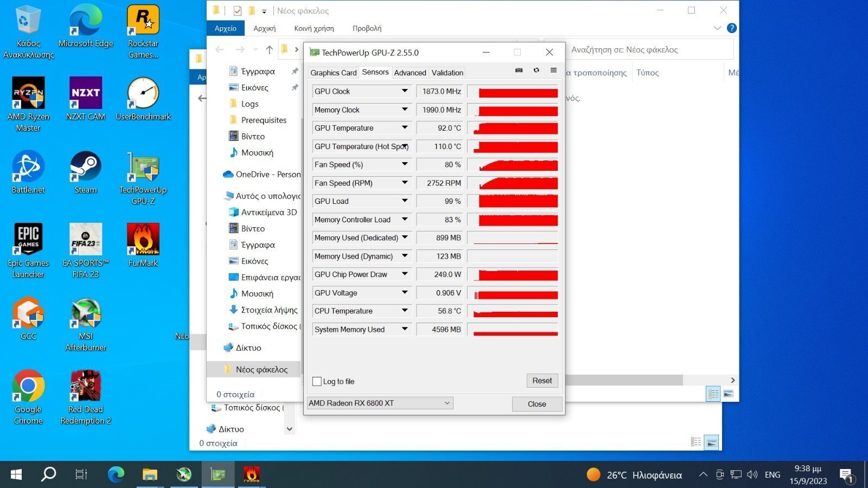
Task: Select TechPowerUp GPU-Z desktop icon
Action: 143,178
